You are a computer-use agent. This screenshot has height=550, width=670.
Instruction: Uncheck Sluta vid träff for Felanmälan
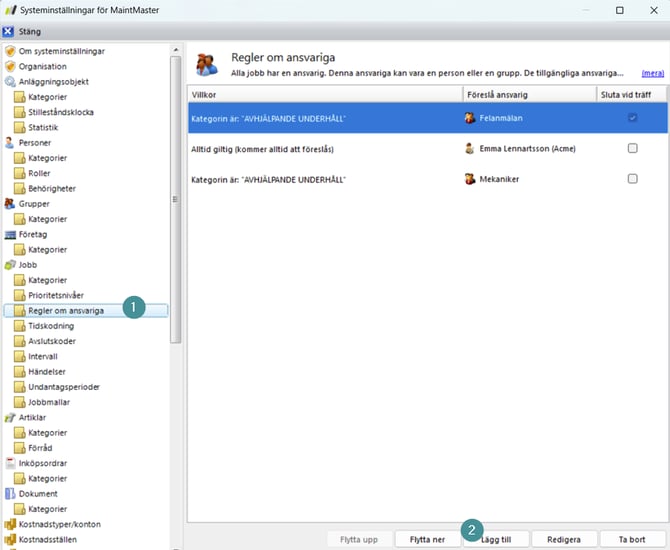(x=632, y=118)
